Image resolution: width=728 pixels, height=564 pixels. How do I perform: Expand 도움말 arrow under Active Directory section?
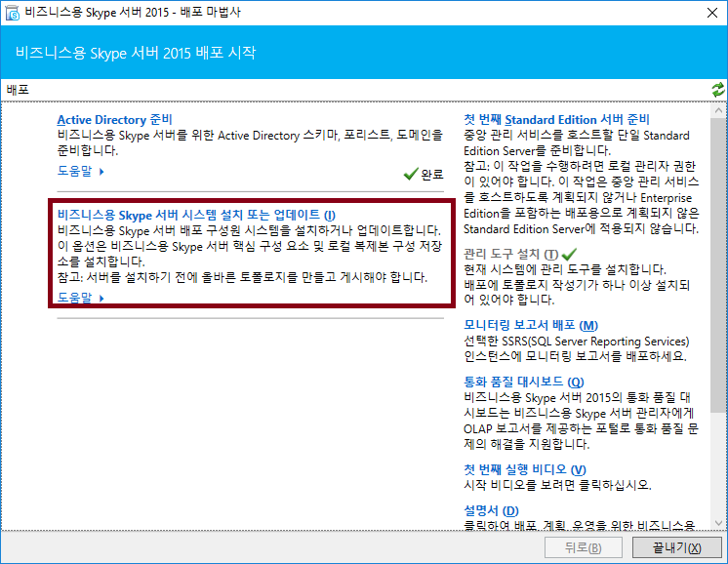tap(101, 172)
